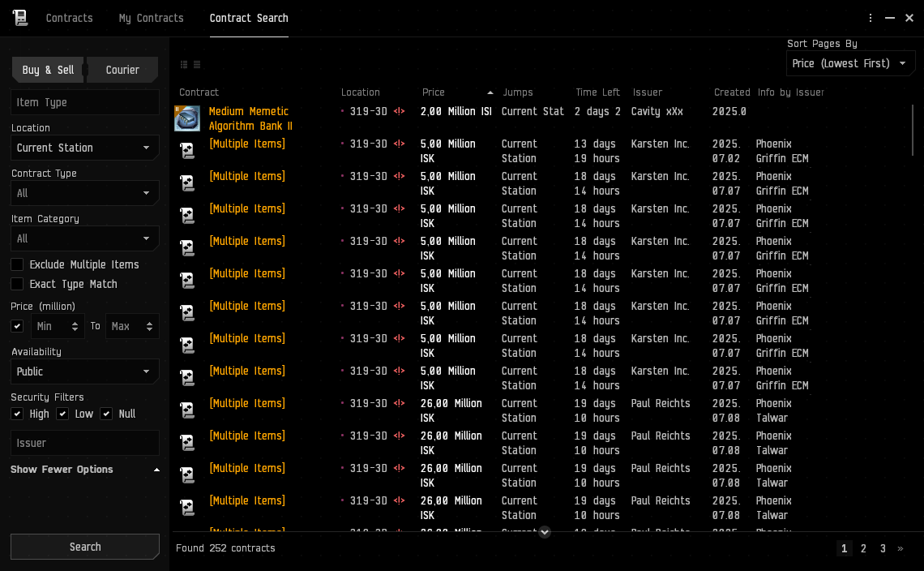Uncheck the Null security filter
The width and height of the screenshot is (924, 571).
tap(106, 414)
